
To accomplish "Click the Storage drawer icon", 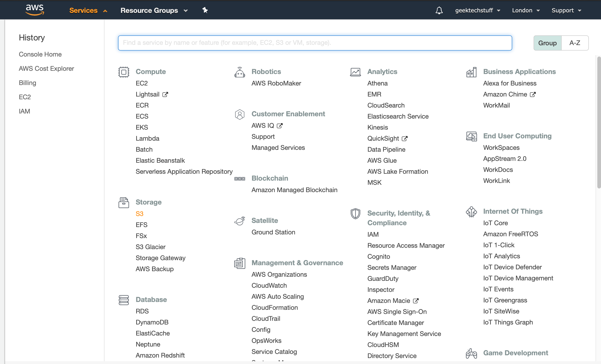I will click(x=124, y=202).
